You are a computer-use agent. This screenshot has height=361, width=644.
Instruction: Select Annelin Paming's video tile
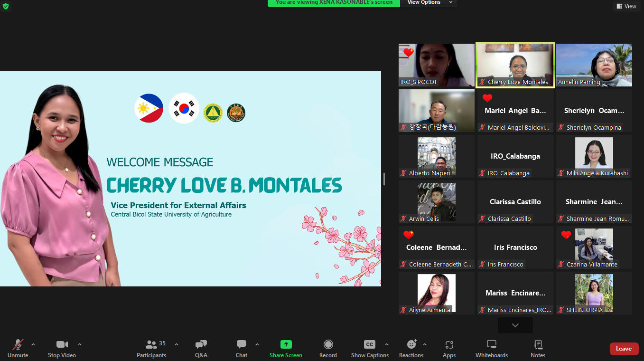594,65
